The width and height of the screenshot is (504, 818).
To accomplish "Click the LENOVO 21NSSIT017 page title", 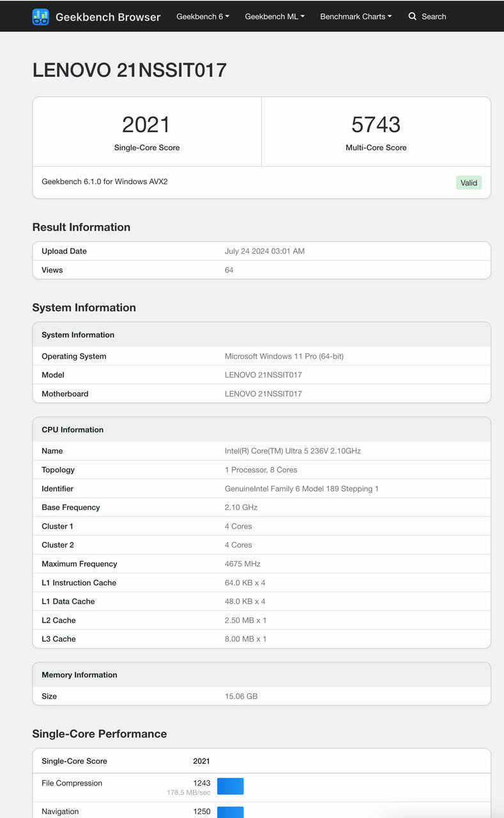I will click(x=130, y=70).
